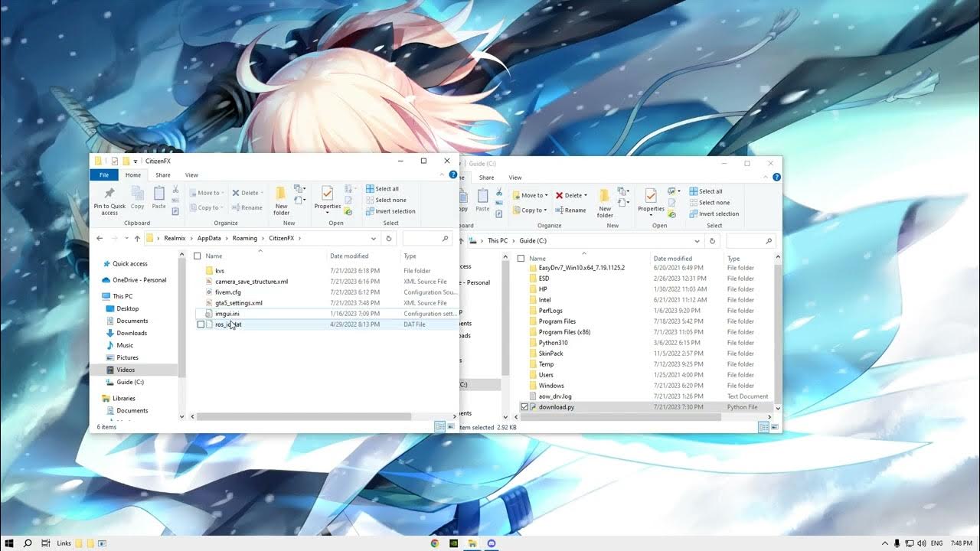The image size is (980, 551).
Task: Switch CitizenFX window to large icons view
Action: (x=449, y=426)
